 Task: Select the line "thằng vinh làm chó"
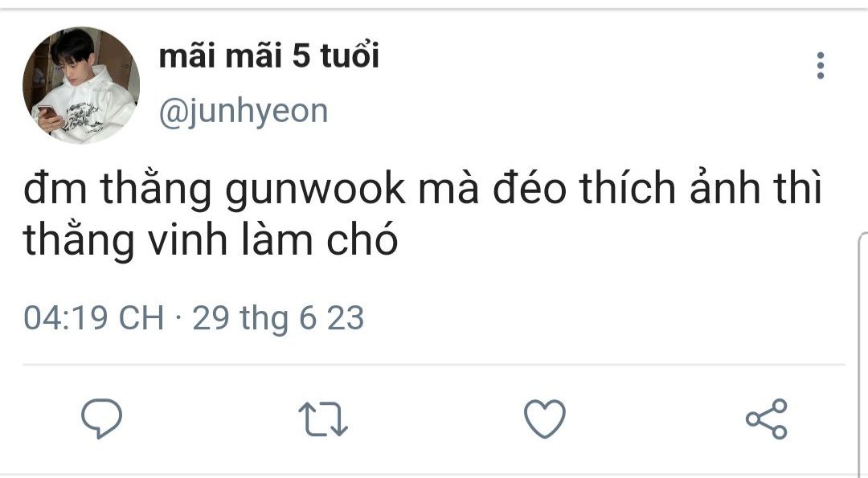click(x=211, y=240)
